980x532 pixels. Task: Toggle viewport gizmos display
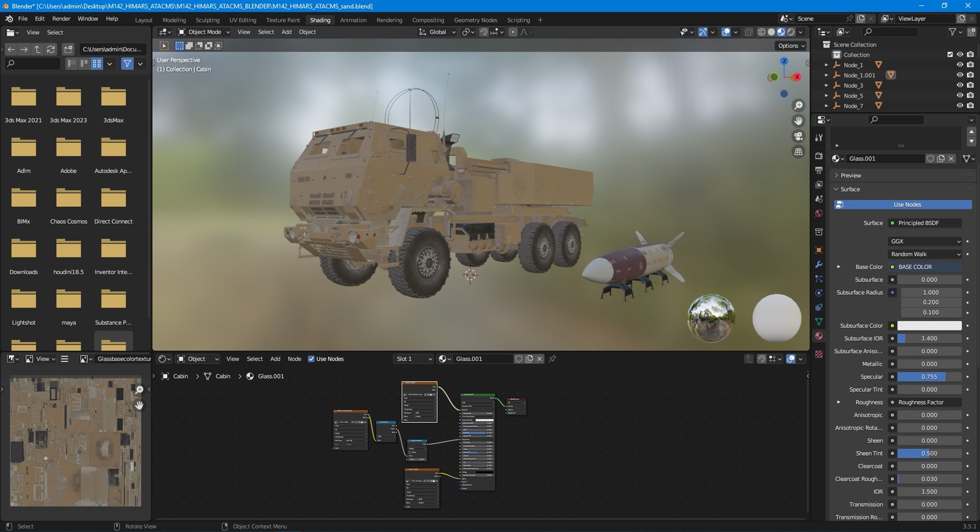click(703, 32)
